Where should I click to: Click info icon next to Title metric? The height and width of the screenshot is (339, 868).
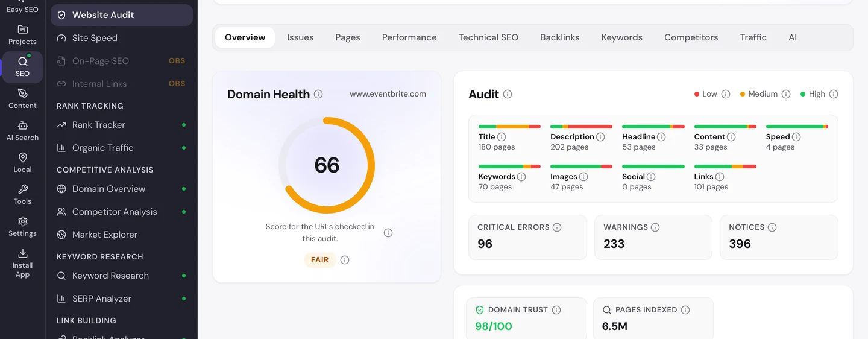click(x=502, y=137)
